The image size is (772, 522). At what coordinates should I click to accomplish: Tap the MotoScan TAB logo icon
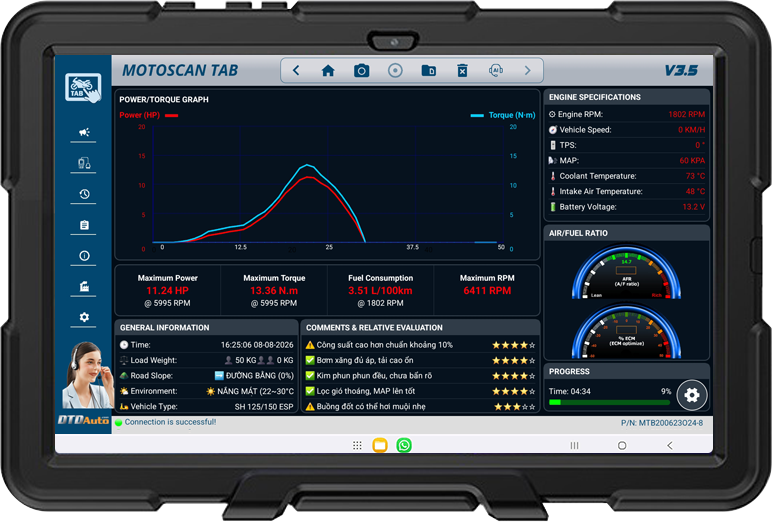(x=83, y=88)
